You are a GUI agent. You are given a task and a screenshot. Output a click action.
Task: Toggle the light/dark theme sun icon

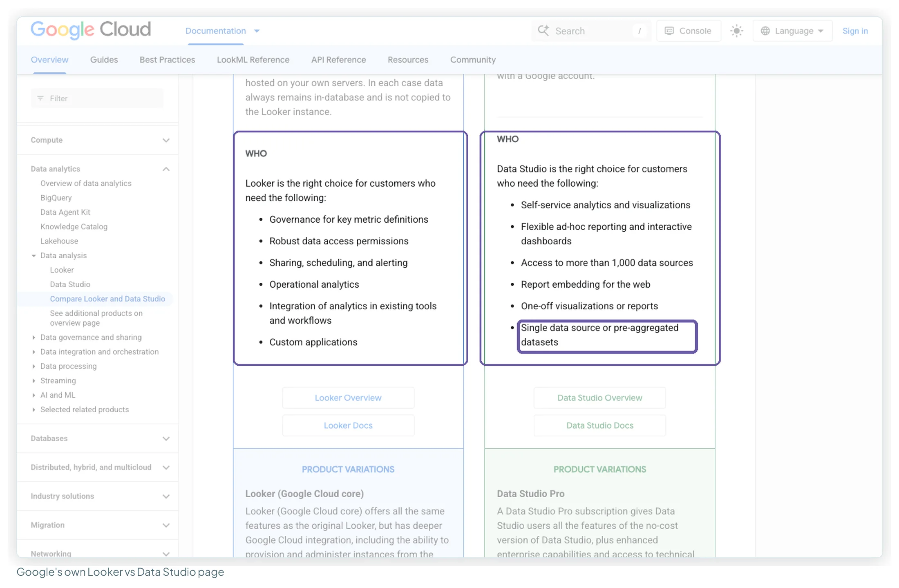736,31
